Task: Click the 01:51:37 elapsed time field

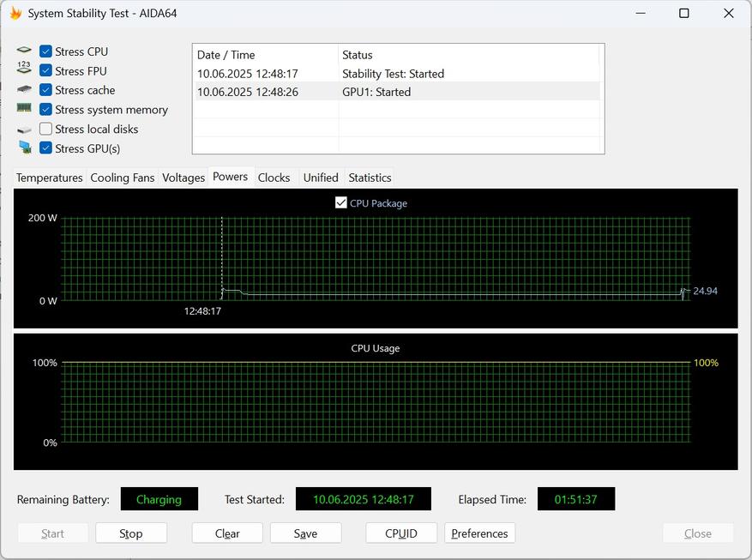Action: (x=576, y=499)
